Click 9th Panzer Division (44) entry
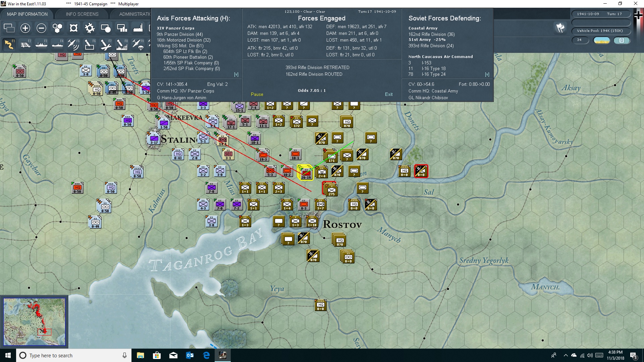Viewport: 644px width, 362px height. [180, 34]
